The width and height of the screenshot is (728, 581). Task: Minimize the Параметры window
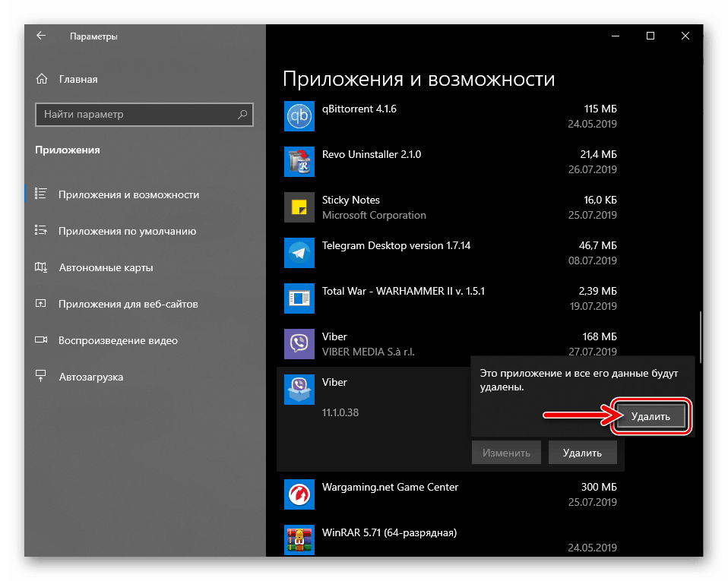(x=616, y=36)
